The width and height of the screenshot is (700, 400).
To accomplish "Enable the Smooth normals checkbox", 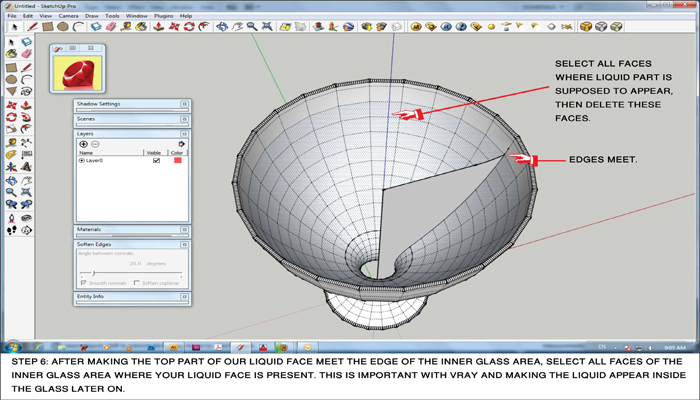I will 82,283.
